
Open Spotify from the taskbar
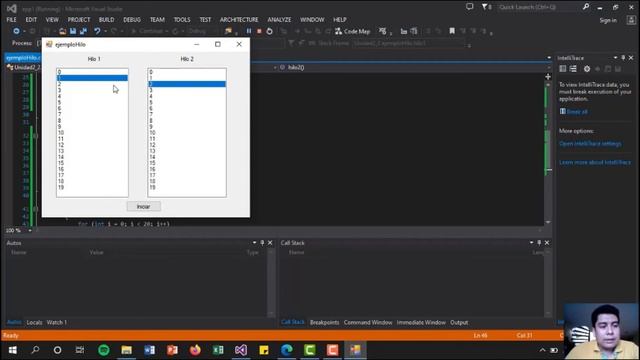click(104, 350)
